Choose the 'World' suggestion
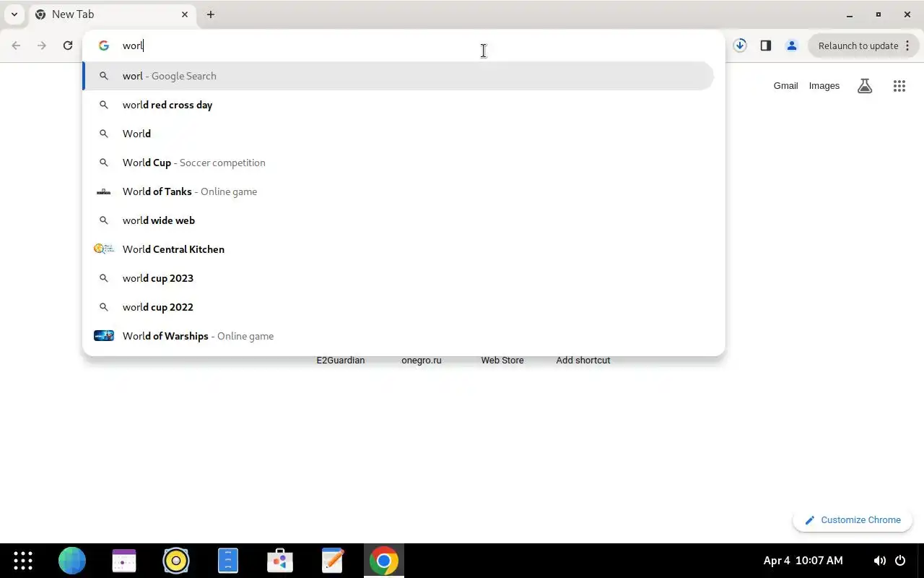Image resolution: width=924 pixels, height=578 pixels. 398,134
